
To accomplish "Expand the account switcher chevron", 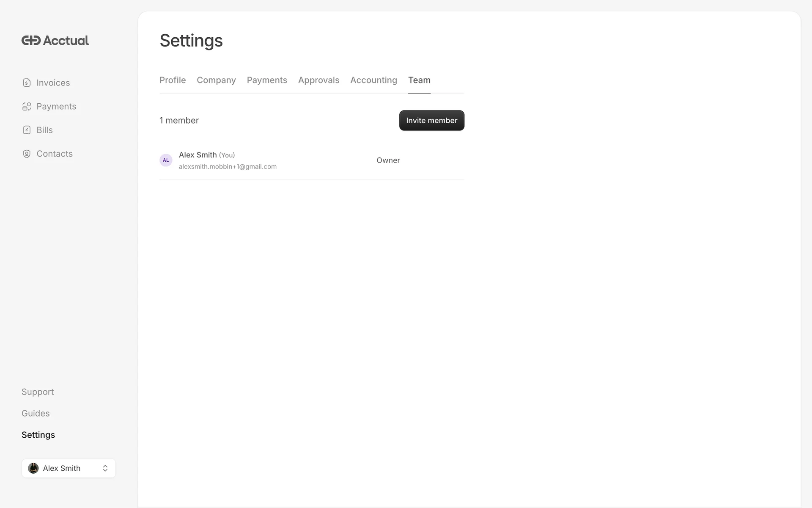I will pos(105,468).
